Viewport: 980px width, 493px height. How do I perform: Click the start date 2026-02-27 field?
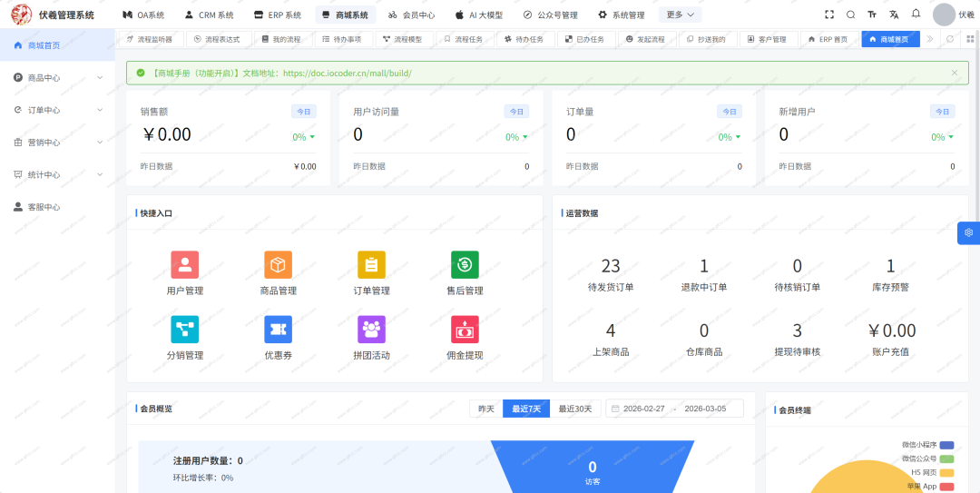click(643, 409)
